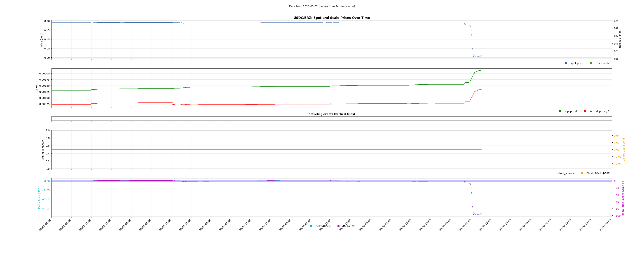
Task: Click the blue spot price legend marker
Action: (x=566, y=63)
